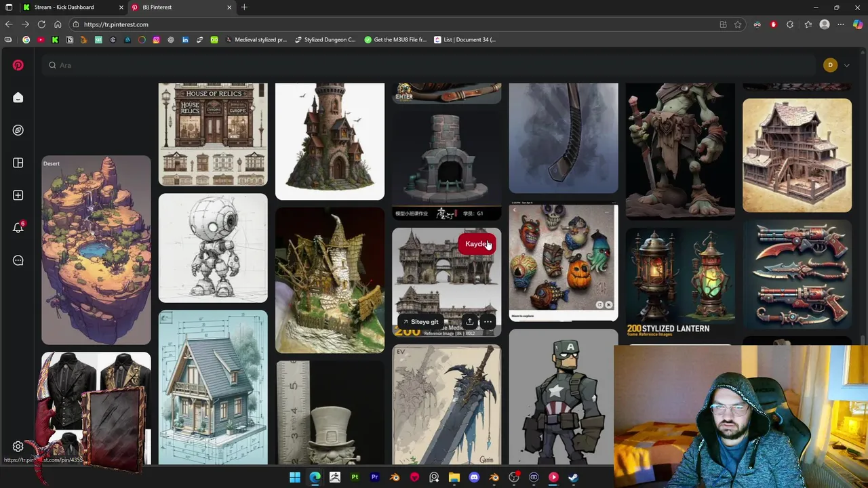
Task: Click the browser forward arrow
Action: tap(25, 24)
